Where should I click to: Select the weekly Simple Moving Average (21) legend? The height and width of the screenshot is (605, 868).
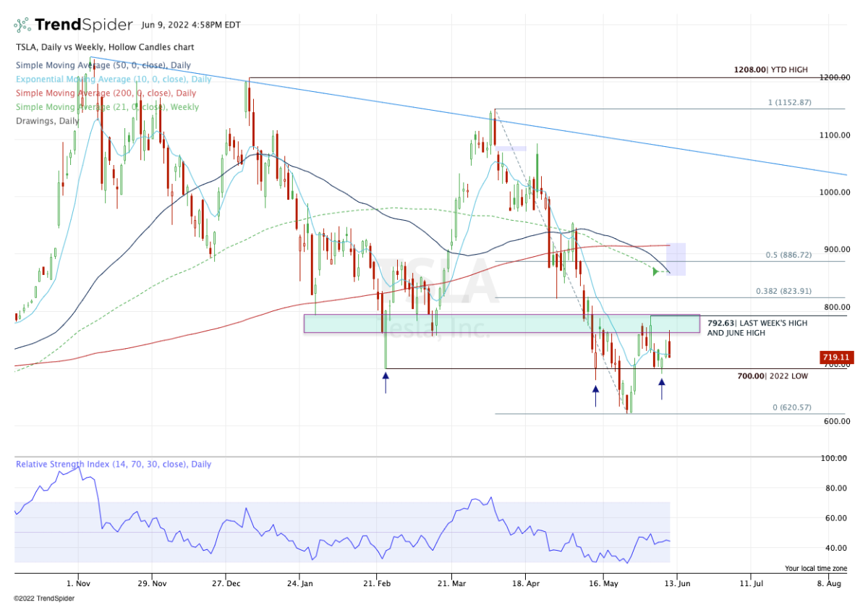pos(107,107)
